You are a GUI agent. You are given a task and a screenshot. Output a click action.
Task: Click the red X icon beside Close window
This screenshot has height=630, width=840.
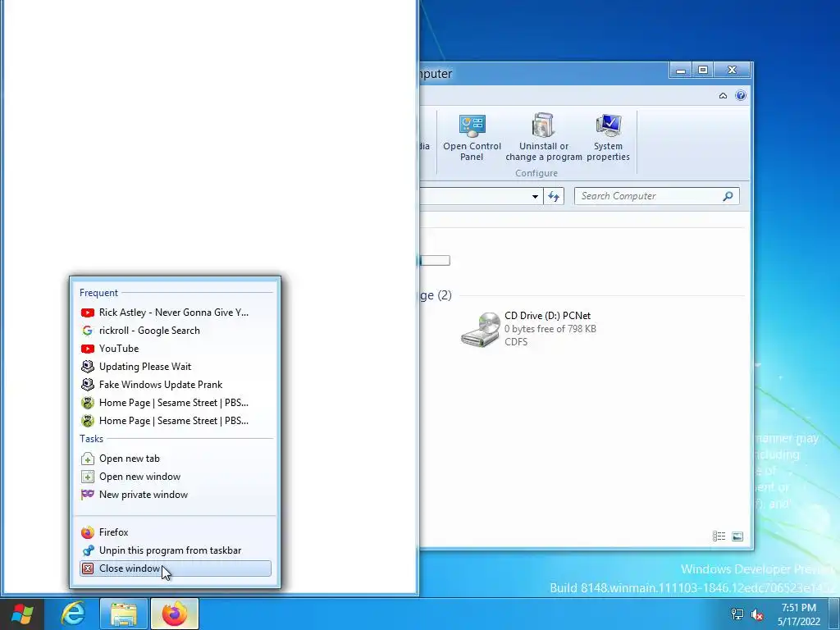88,568
